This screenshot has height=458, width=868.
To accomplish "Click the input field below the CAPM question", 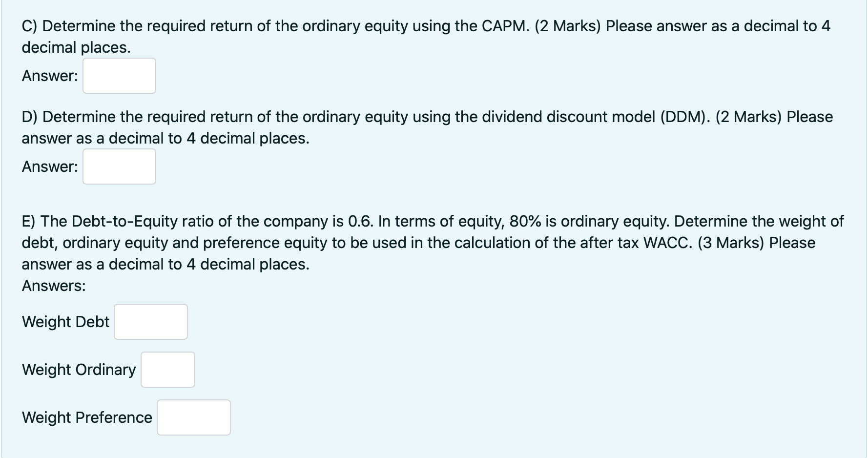I will click(x=119, y=75).
